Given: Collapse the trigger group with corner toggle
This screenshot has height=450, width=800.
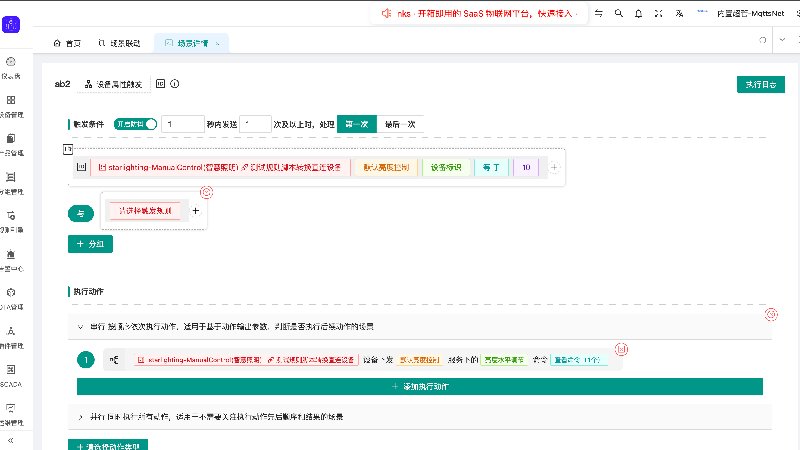Looking at the screenshot, I should [x=68, y=149].
